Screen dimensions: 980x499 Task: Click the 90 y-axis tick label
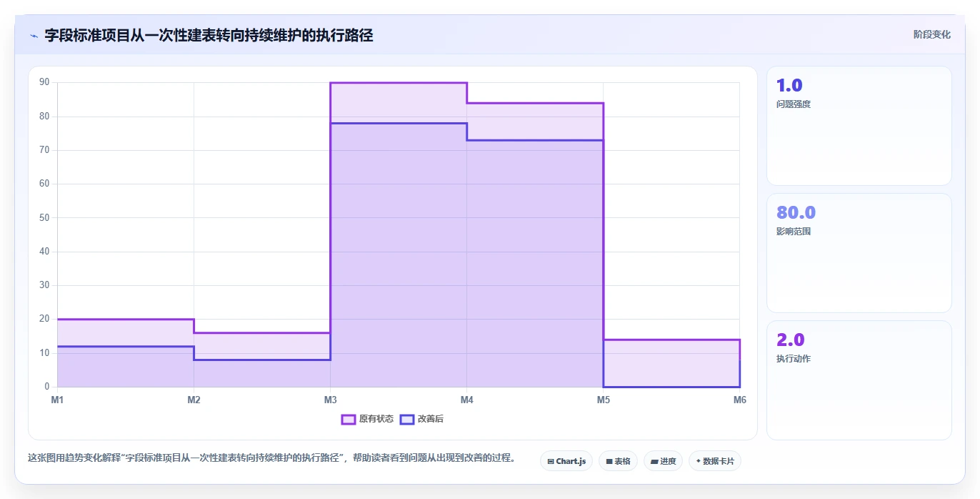(44, 82)
